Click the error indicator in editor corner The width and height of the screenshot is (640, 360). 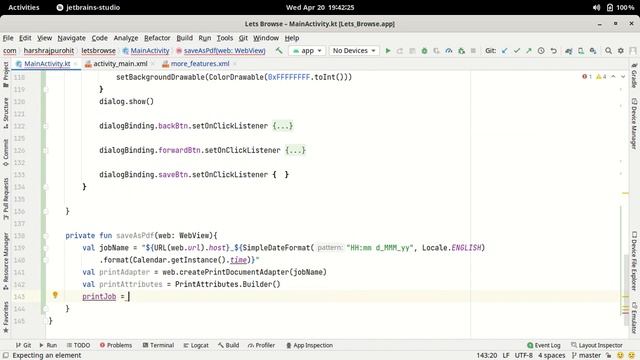point(587,77)
